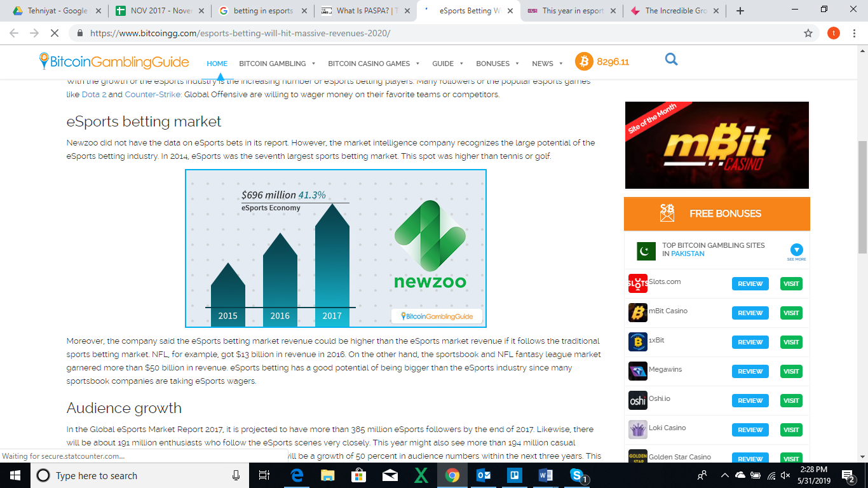Switch to betting in esports tab
The width and height of the screenshot is (868, 488).
pyautogui.click(x=262, y=11)
